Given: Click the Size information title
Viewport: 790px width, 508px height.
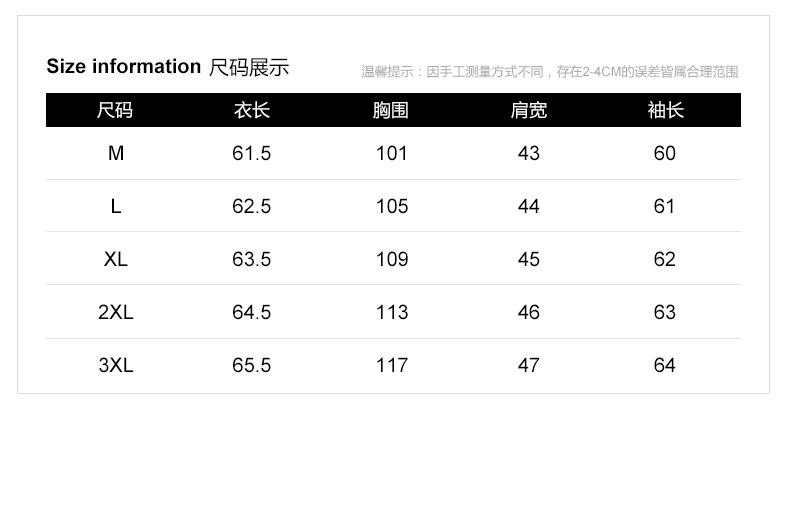Looking at the screenshot, I should (x=124, y=67).
